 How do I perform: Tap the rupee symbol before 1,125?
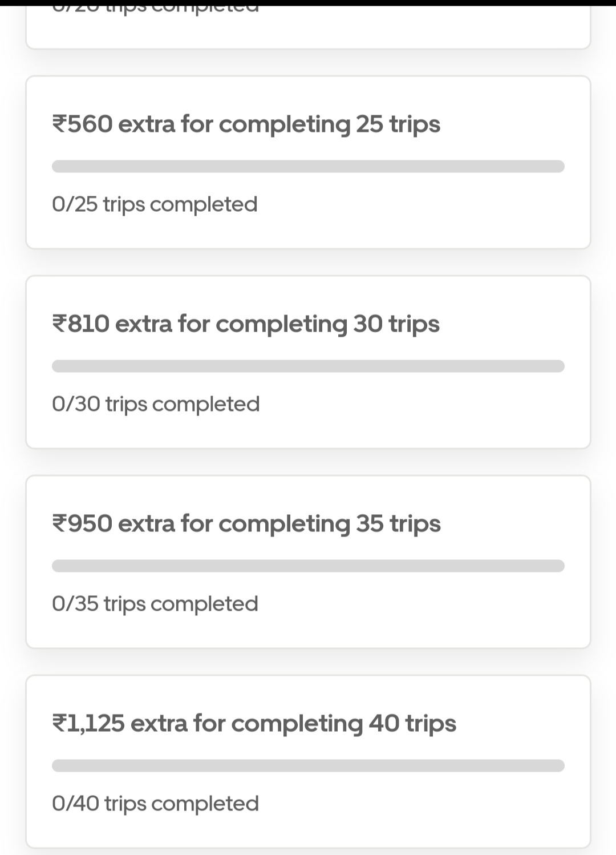[x=59, y=724]
